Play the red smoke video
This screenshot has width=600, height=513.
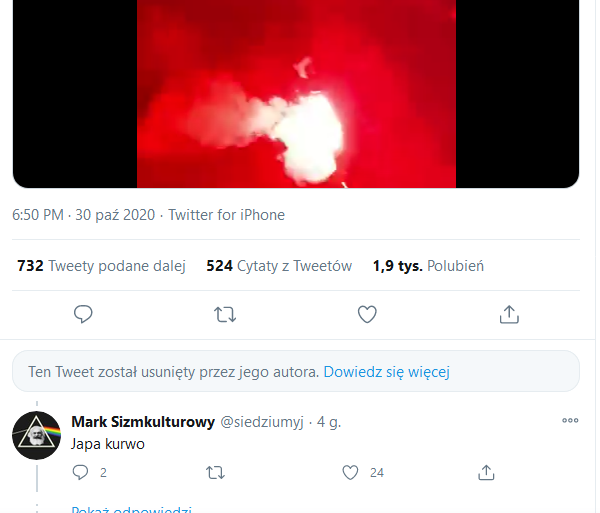click(296, 94)
